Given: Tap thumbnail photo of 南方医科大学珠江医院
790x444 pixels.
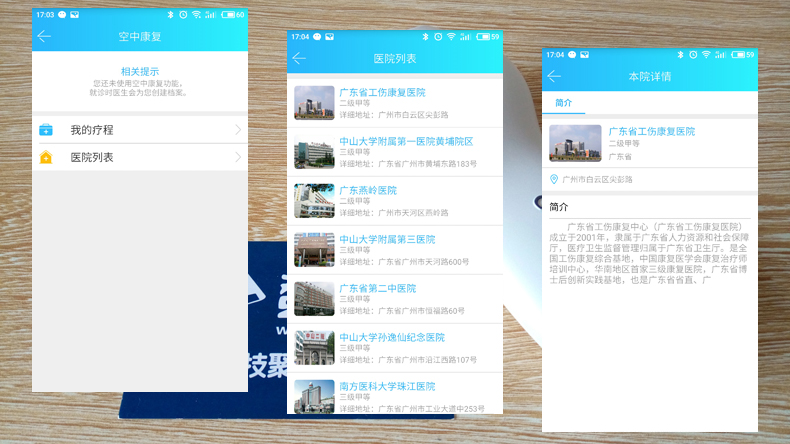Looking at the screenshot, I should coord(314,397).
